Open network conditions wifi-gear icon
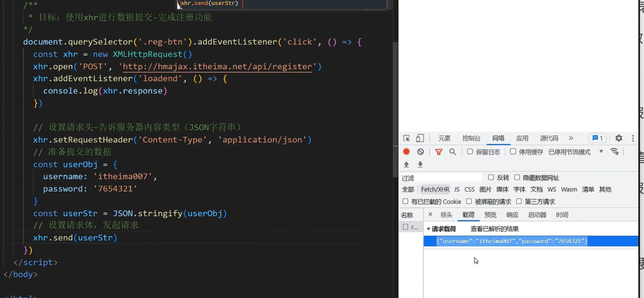Viewport: 644px width, 298px height. (x=614, y=152)
